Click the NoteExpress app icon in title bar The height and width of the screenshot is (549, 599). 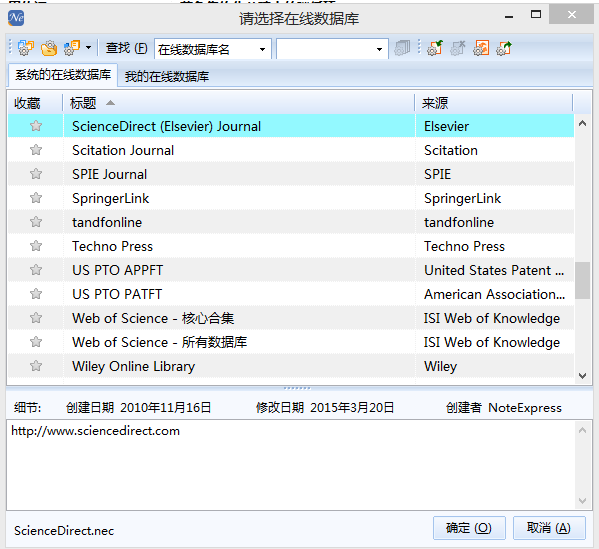click(16, 18)
